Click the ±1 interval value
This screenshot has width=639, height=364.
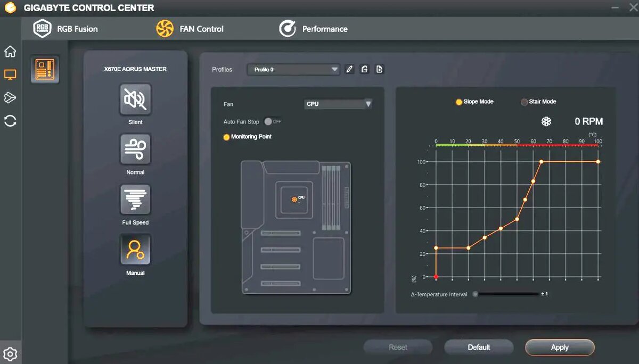coord(545,294)
